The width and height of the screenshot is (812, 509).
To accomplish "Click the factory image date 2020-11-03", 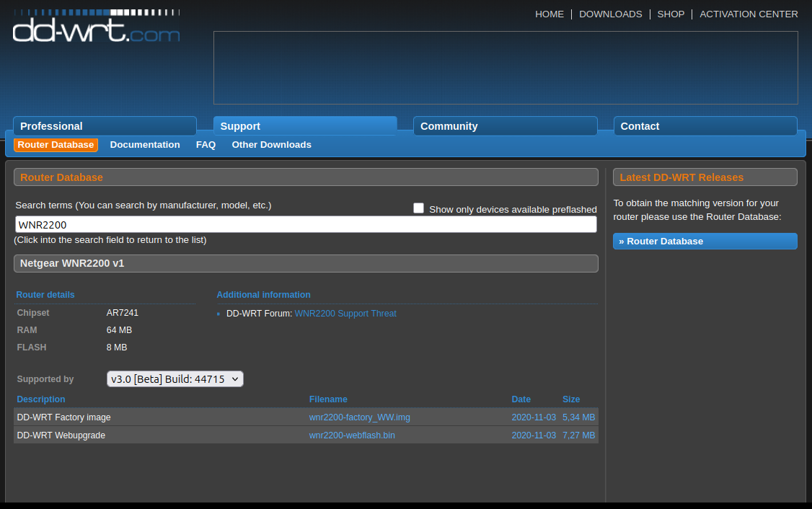I will [534, 417].
